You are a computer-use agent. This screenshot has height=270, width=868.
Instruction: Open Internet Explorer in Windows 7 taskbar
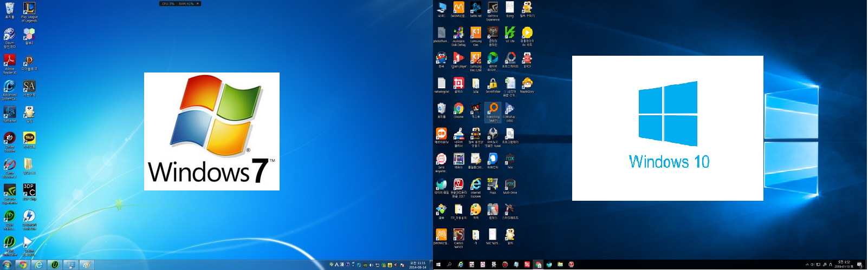pyautogui.click(x=38, y=265)
